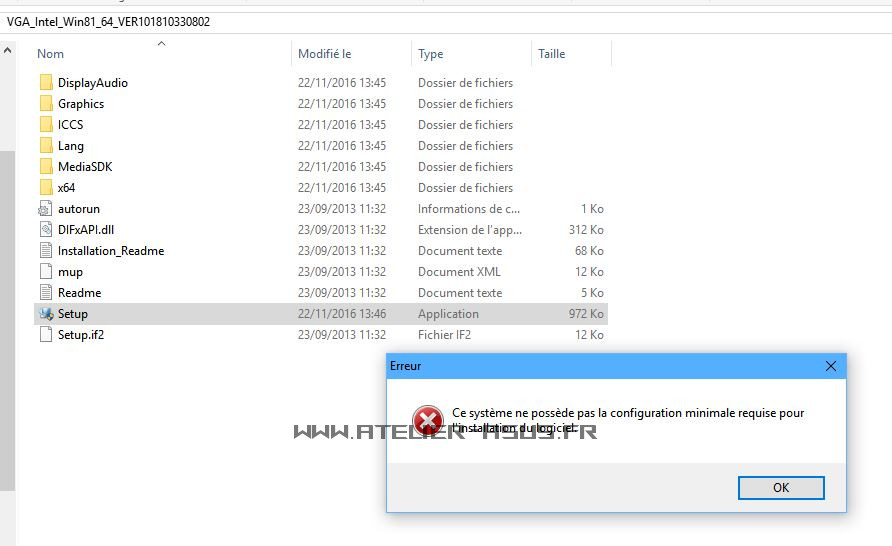This screenshot has width=892, height=546.
Task: Select the autorun file name
Action: tap(79, 209)
